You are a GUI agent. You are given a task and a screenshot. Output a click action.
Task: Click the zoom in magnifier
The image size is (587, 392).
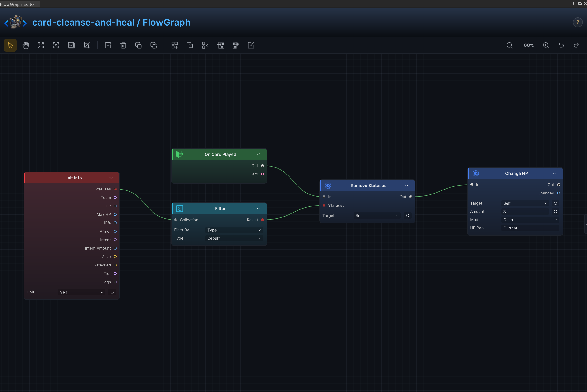point(546,45)
